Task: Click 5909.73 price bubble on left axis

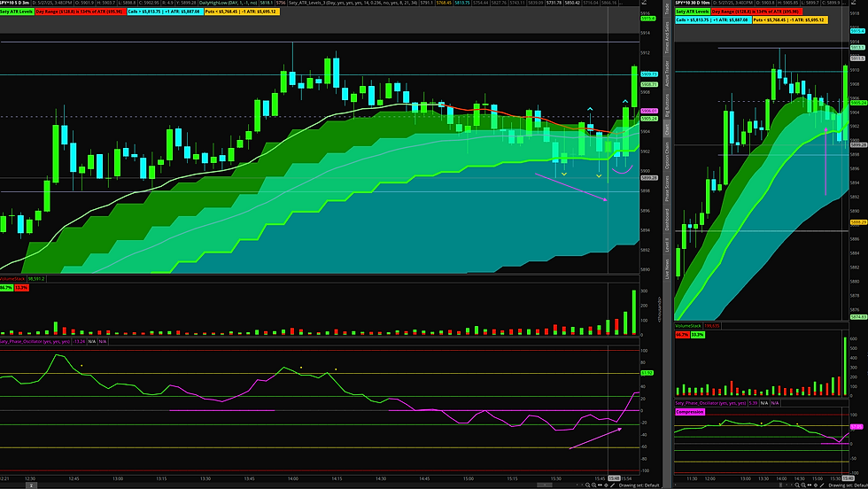Action: [x=648, y=74]
